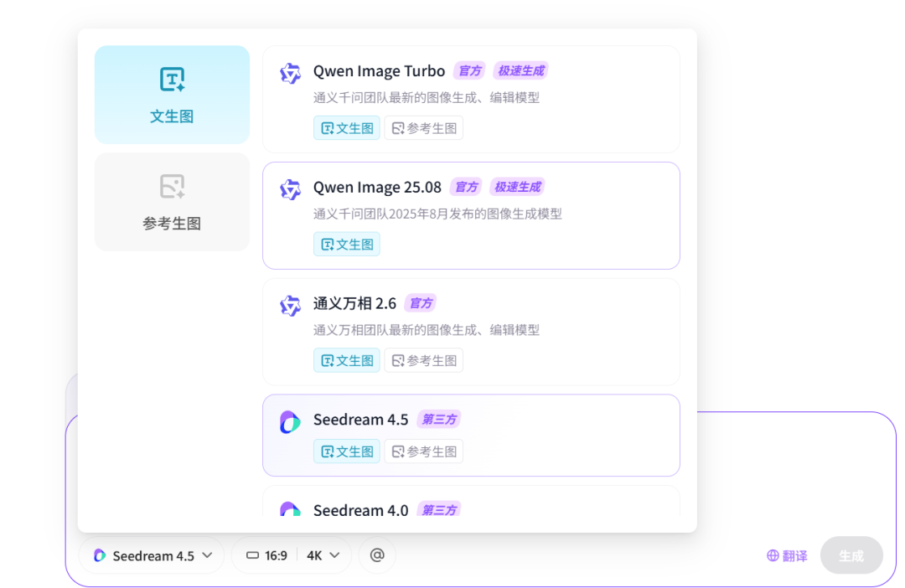905x588 pixels.
Task: Click the 生成 generate button
Action: pos(851,554)
